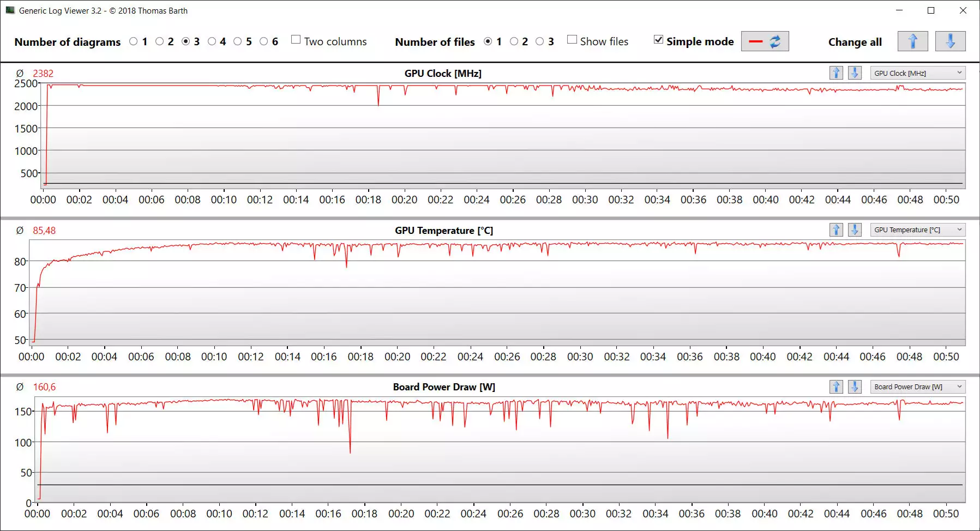Screen dimensions: 980x531
Task: Click down arrow beside Board Power Draw dropdown
Action: click(x=855, y=387)
